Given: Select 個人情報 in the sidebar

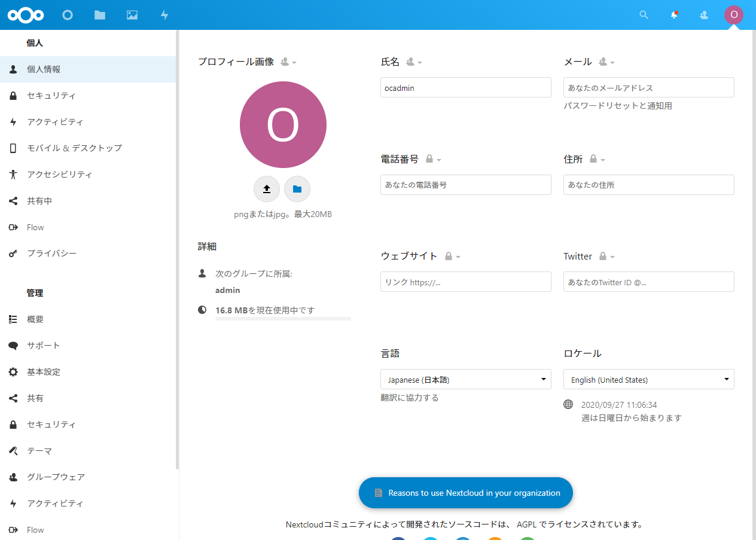Looking at the screenshot, I should [88, 69].
